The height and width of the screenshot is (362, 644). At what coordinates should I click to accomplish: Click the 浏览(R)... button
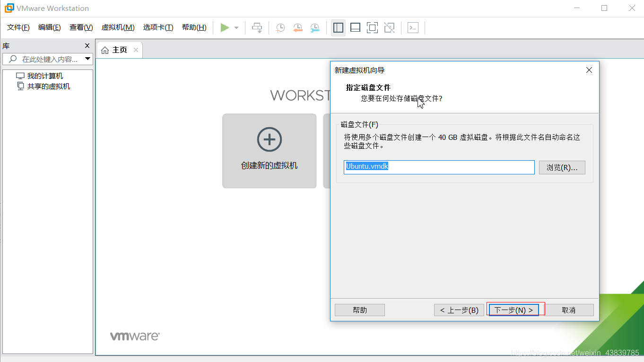[x=562, y=167]
